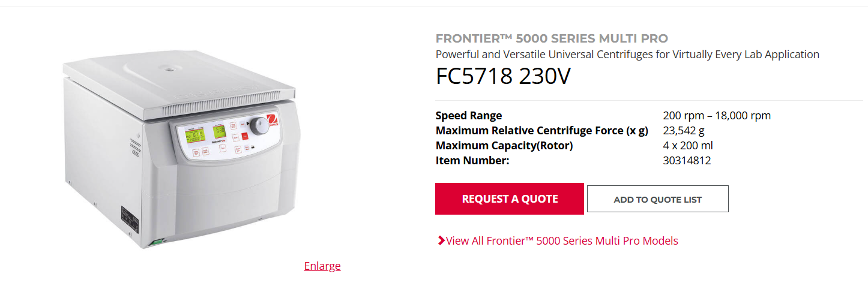Screen dimensions: 868x301
Task: Click the Speed Range label
Action: [469, 115]
